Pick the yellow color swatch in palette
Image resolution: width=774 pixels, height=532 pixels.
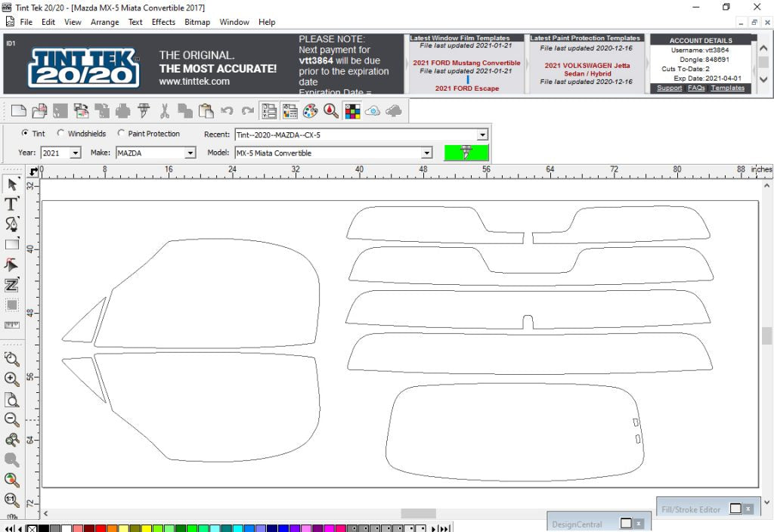[146, 528]
